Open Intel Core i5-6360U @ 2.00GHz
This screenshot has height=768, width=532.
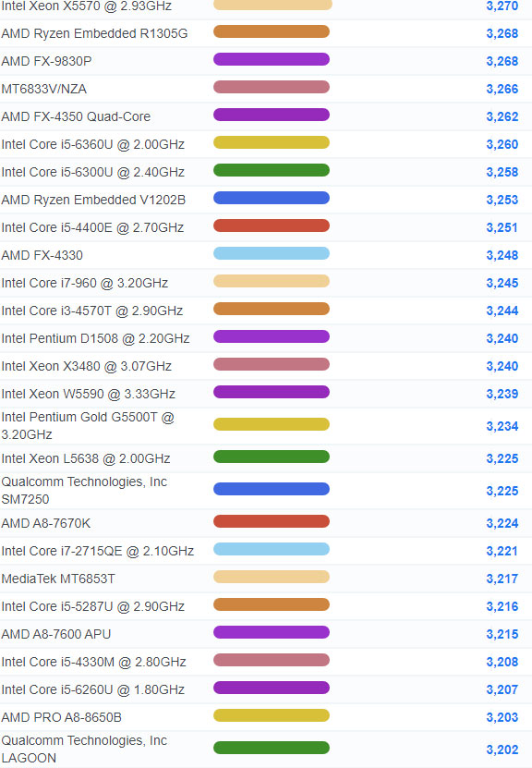click(x=93, y=144)
